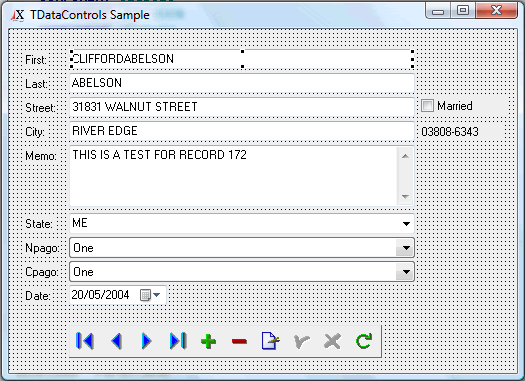The height and width of the screenshot is (381, 525).
Task: Open the date picker calendar dropdown
Action: (x=150, y=295)
